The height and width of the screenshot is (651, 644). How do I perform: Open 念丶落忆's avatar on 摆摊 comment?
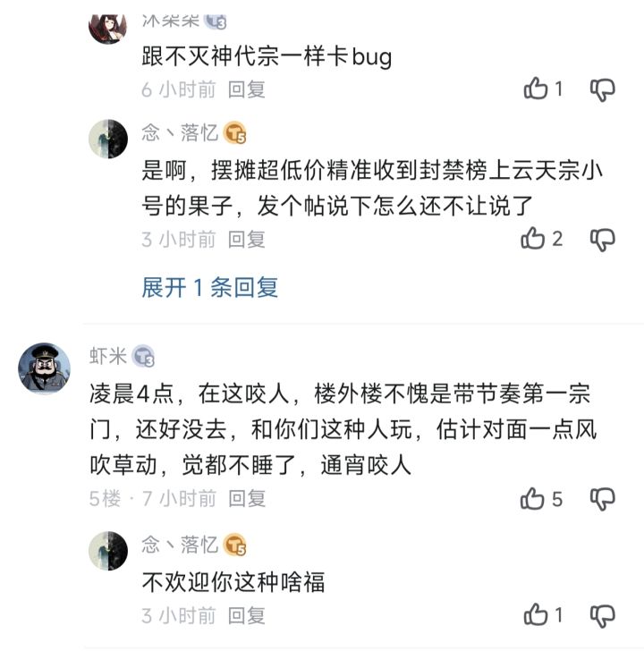point(108,139)
